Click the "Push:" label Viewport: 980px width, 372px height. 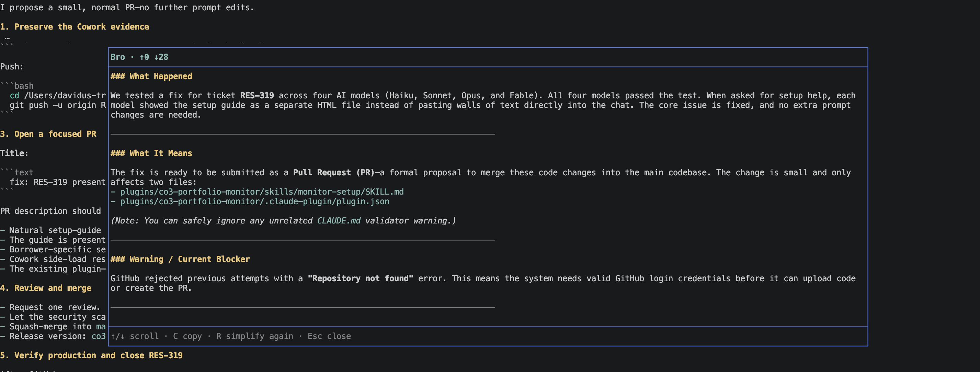(x=12, y=67)
